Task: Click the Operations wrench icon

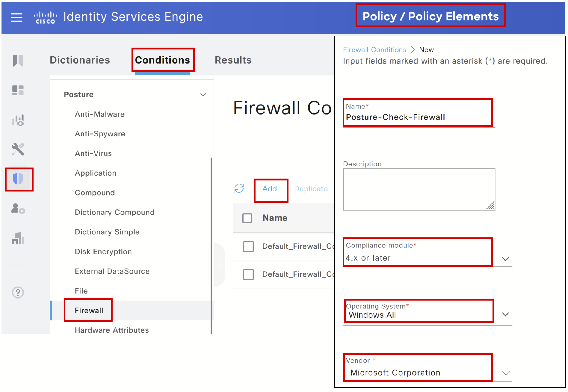Action: [18, 150]
